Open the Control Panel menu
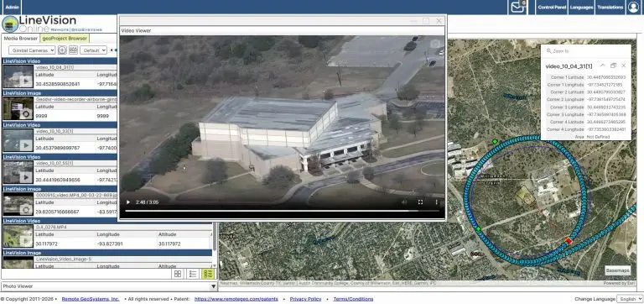 pos(552,7)
